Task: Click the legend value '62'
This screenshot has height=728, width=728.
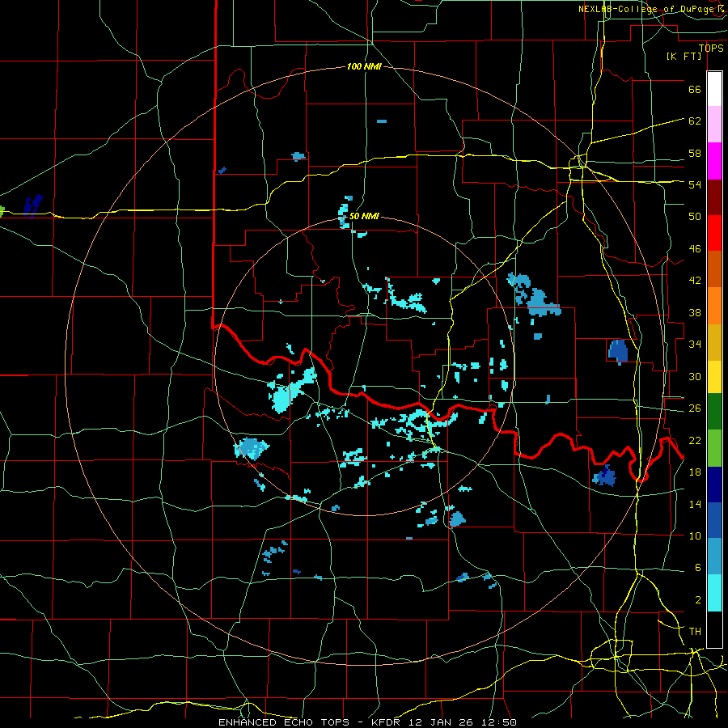Action: click(x=695, y=121)
